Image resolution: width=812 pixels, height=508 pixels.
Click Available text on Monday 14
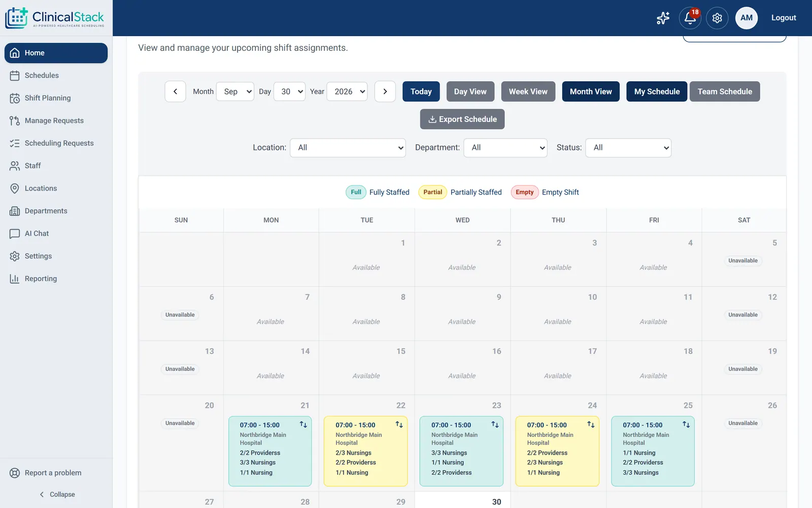tap(270, 376)
